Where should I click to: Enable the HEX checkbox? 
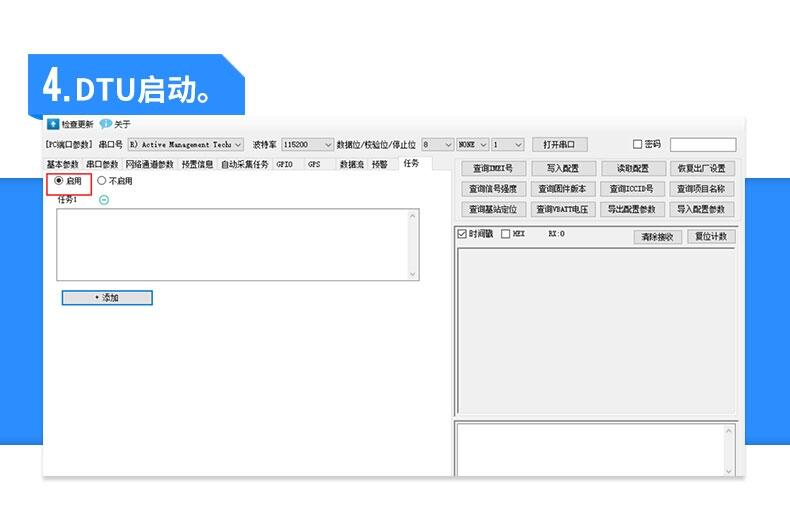tap(506, 234)
